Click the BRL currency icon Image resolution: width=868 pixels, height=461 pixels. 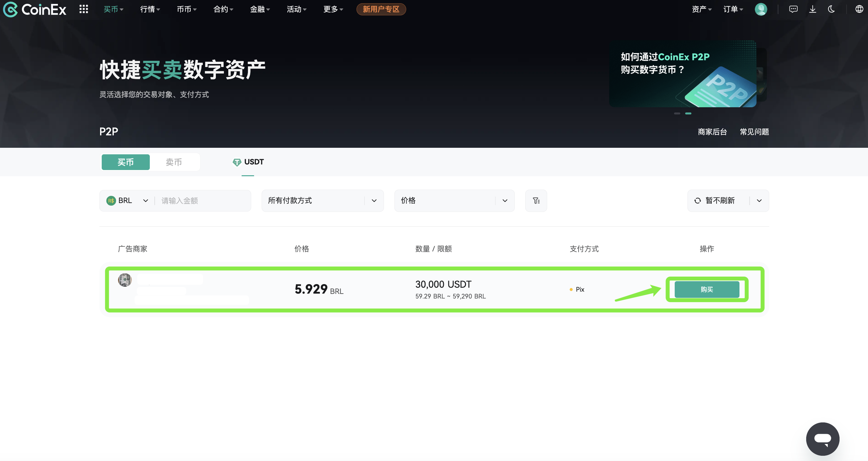111,201
